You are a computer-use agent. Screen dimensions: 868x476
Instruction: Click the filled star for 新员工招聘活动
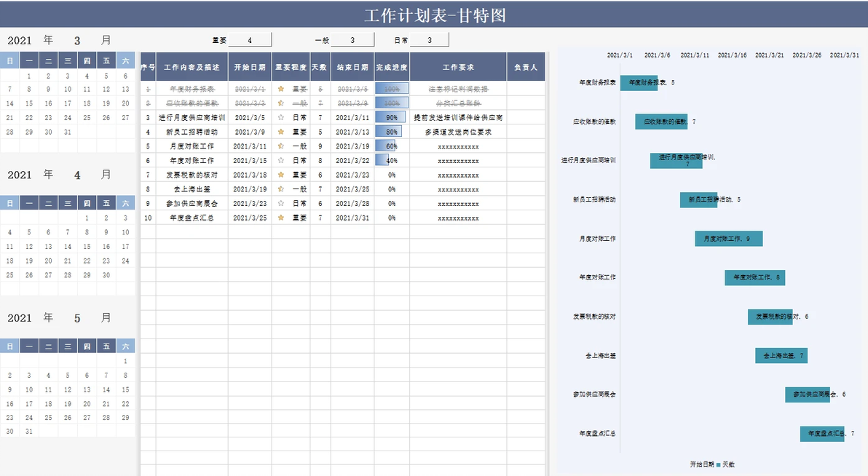280,132
